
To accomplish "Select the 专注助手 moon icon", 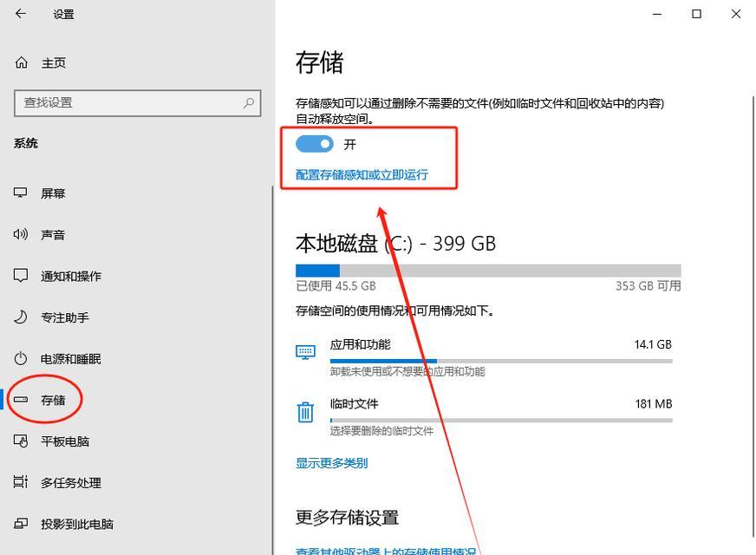I will point(20,317).
